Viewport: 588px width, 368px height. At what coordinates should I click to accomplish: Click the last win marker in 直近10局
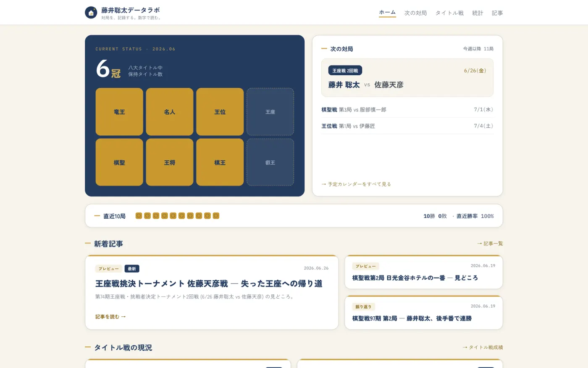coord(216,216)
